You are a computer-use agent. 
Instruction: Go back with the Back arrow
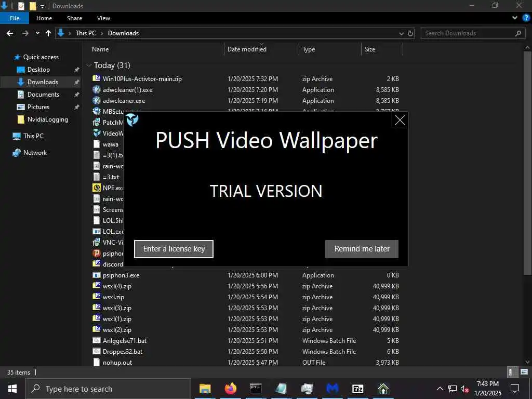pyautogui.click(x=10, y=33)
